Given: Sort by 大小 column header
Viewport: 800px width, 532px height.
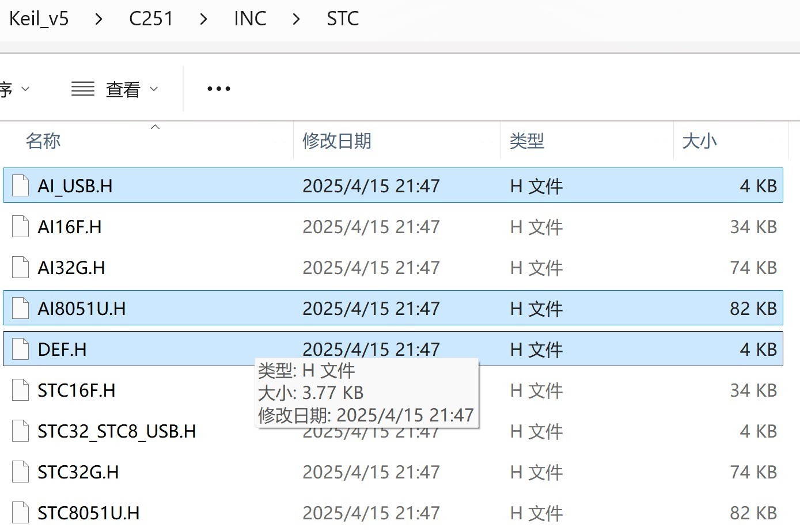Looking at the screenshot, I should point(700,141).
